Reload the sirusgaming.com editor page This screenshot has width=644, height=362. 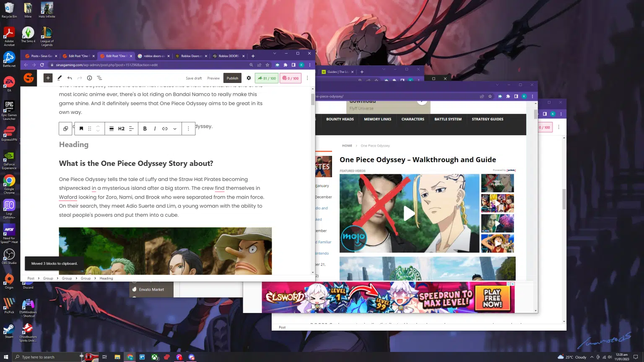click(x=42, y=65)
